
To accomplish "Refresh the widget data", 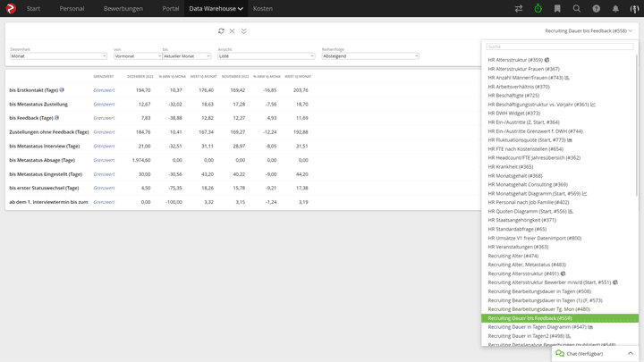I will point(221,30).
